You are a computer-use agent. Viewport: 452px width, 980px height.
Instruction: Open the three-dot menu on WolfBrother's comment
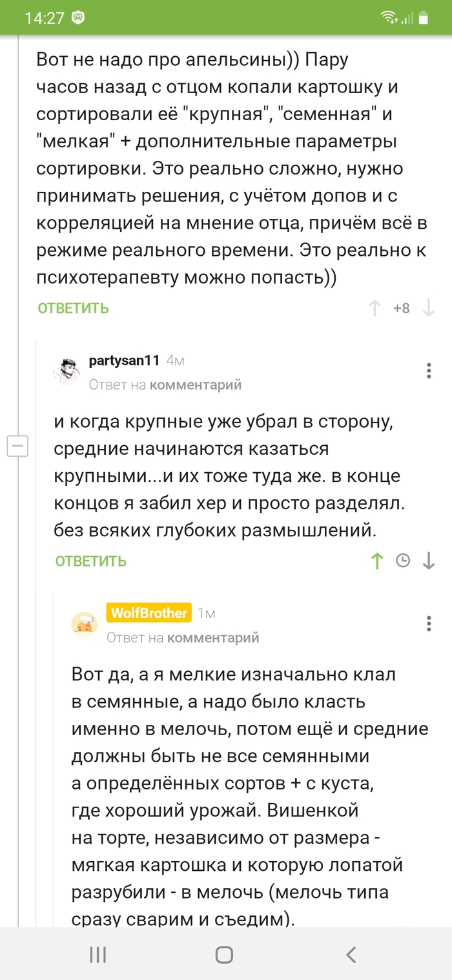point(428,623)
